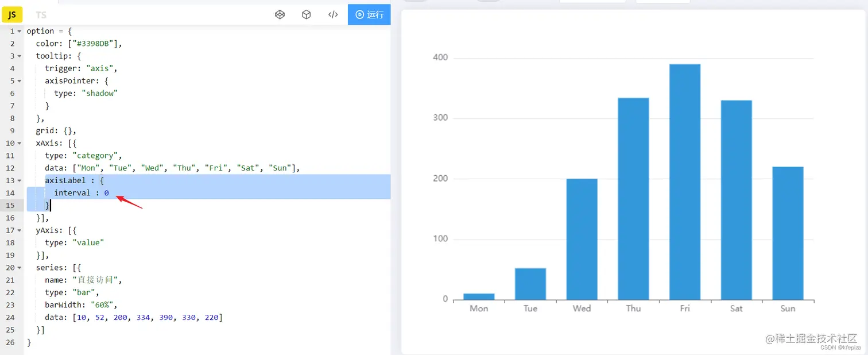The image size is (868, 355).
Task: Click the barWidth: "60%" code line
Action: click(x=82, y=304)
